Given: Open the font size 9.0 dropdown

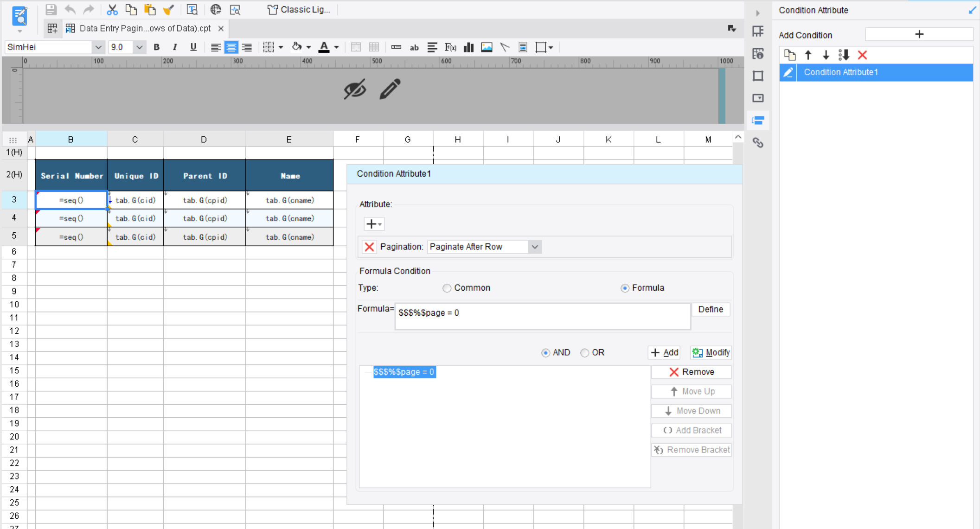Looking at the screenshot, I should pyautogui.click(x=139, y=47).
